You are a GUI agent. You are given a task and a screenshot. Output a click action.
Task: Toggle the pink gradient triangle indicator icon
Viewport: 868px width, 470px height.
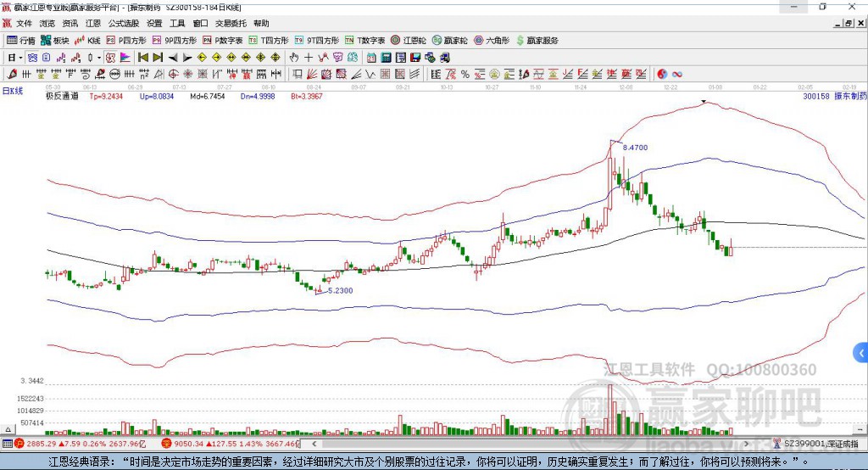tap(125, 58)
